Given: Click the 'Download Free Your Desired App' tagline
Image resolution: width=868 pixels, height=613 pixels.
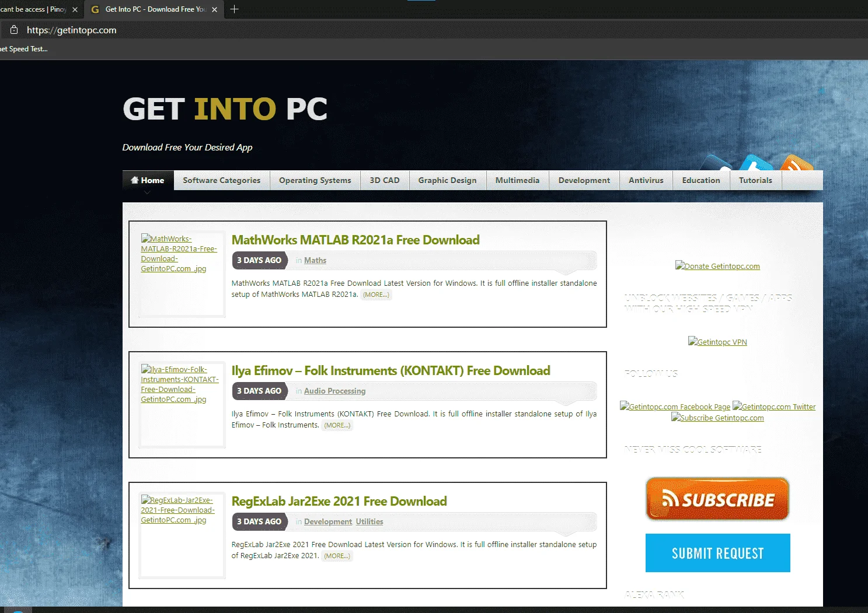Looking at the screenshot, I should coord(187,148).
